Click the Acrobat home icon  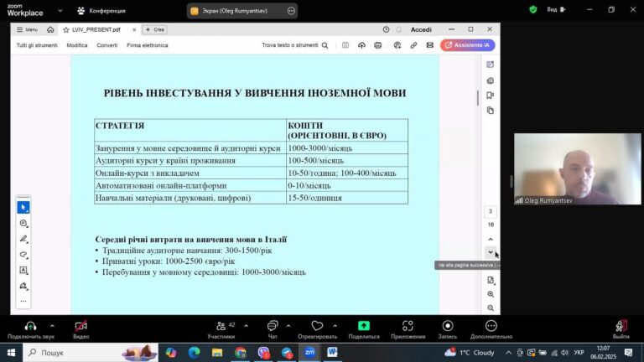click(50, 29)
